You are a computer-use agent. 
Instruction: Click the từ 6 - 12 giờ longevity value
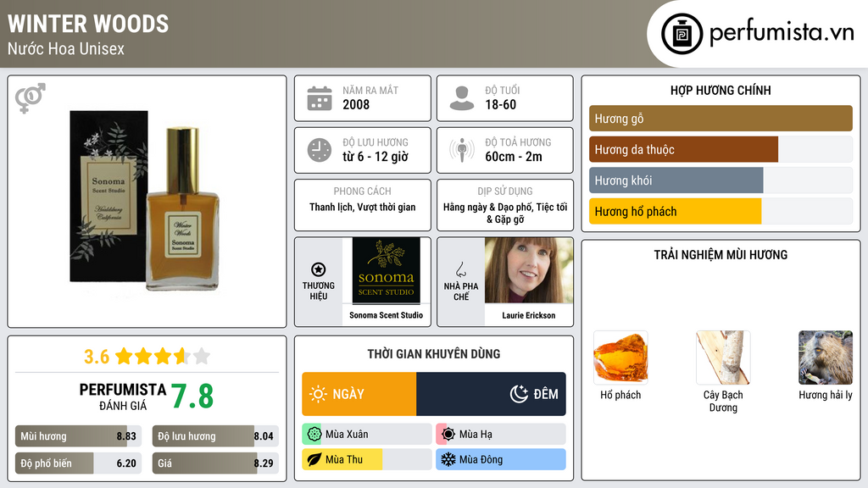[x=376, y=157]
